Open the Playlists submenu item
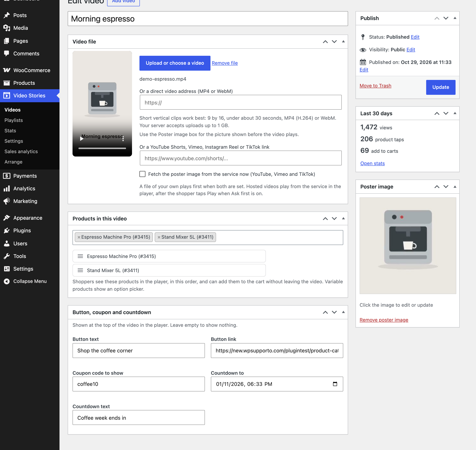Image resolution: width=476 pixels, height=450 pixels. pos(14,120)
